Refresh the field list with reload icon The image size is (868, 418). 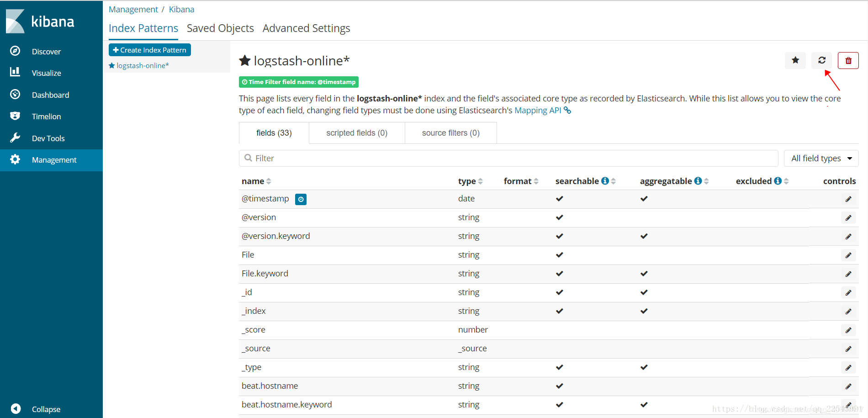pos(822,60)
